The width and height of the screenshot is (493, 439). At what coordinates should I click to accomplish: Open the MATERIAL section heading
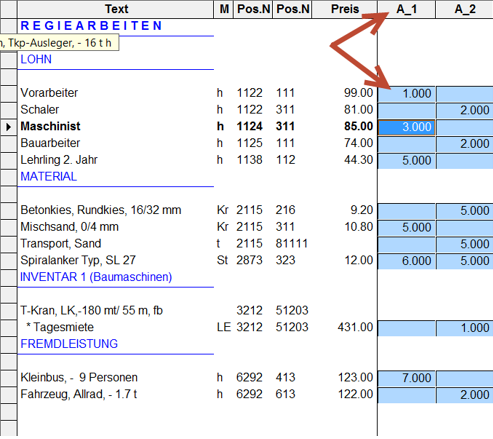(x=49, y=177)
